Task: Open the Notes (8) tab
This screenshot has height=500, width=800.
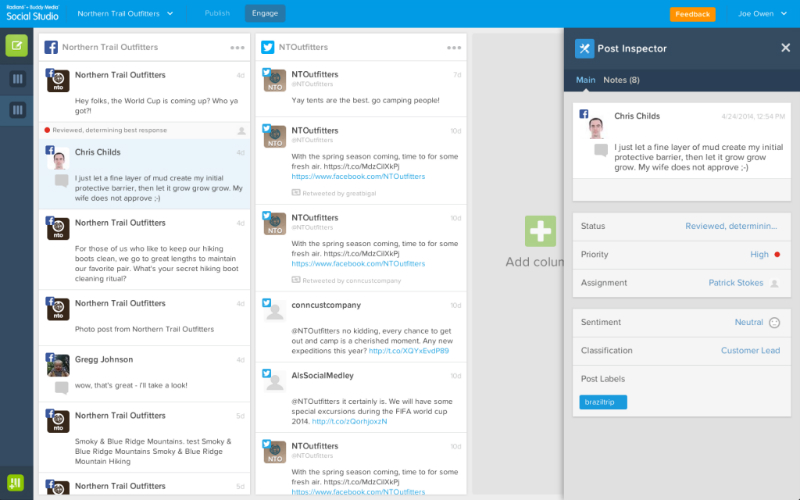Action: [x=621, y=80]
